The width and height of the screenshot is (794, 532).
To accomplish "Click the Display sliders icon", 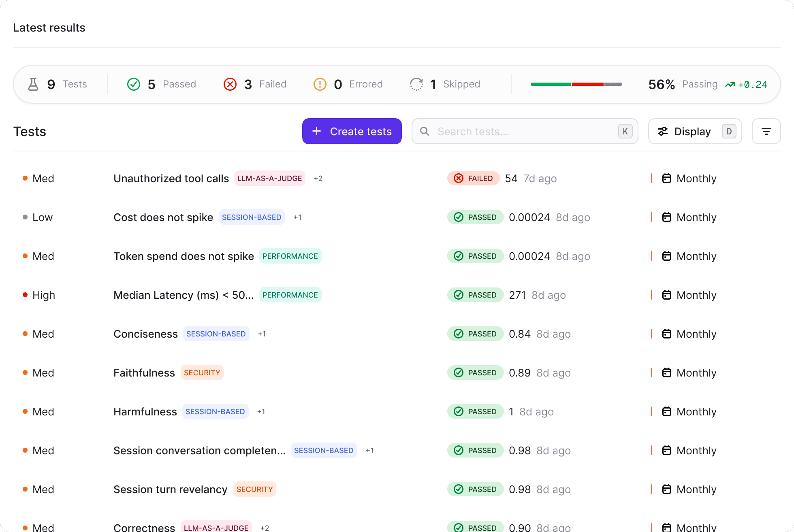I will tap(663, 131).
